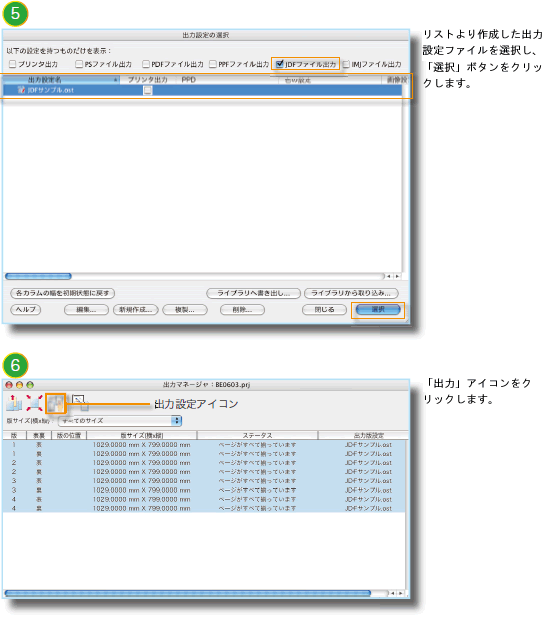Uncheck the JDFファイル出力 checkbox

coord(280,64)
